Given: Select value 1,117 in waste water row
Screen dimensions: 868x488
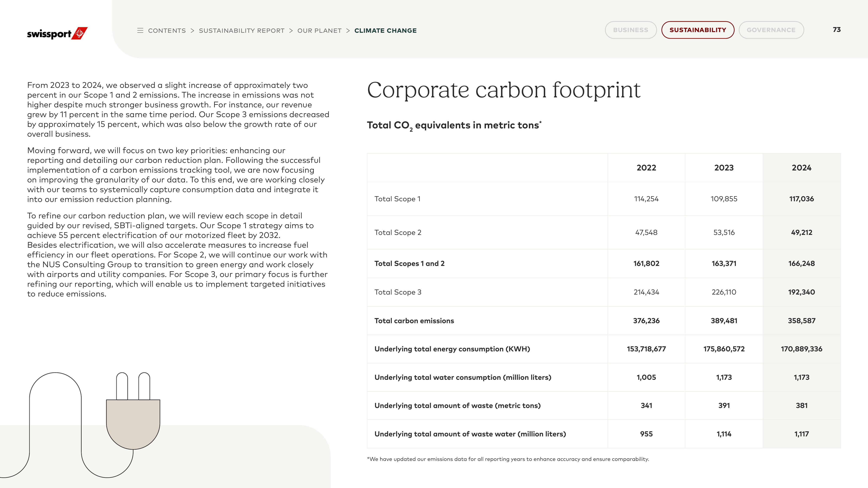Looking at the screenshot, I should pos(802,434).
